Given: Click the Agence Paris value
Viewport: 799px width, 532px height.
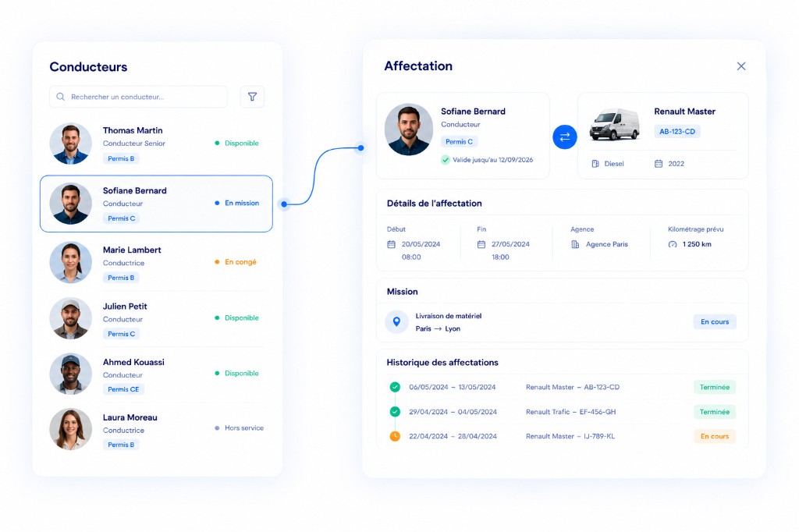Looking at the screenshot, I should pos(607,245).
